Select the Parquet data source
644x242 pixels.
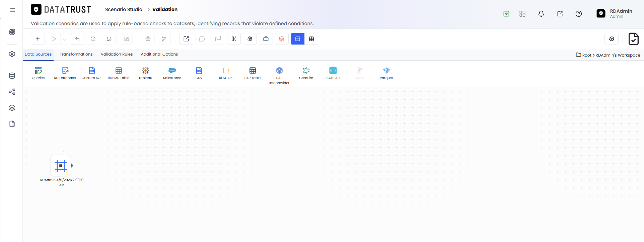click(386, 73)
